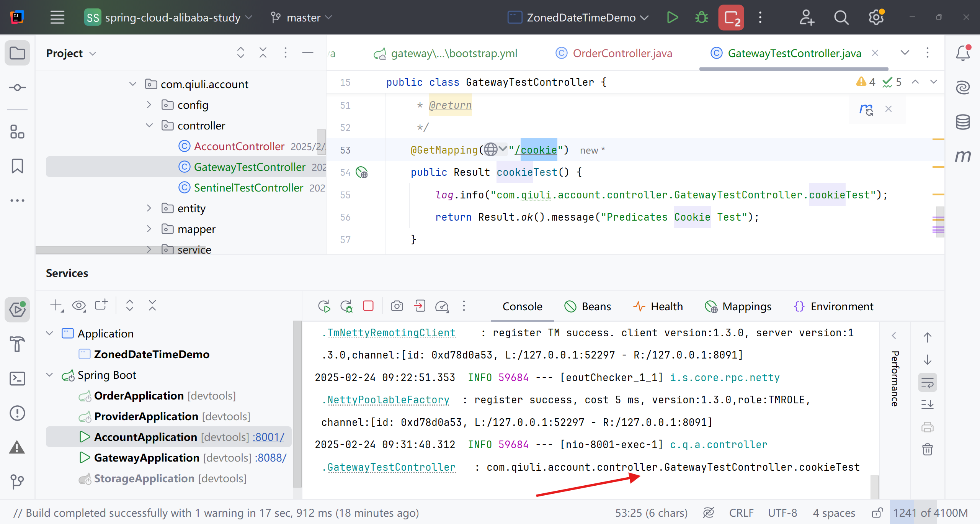980x524 pixels.
Task: Clear the console with the trash icon
Action: 928,449
